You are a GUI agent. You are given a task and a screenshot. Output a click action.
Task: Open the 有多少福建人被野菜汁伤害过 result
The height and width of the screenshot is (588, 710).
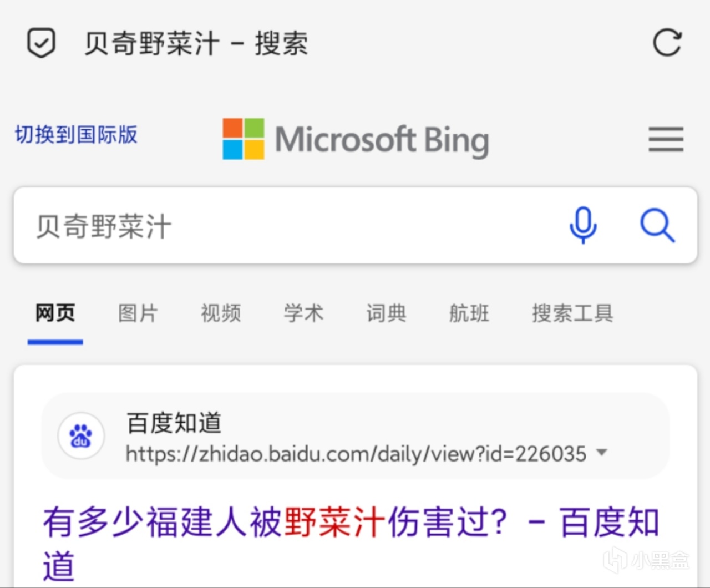click(349, 523)
